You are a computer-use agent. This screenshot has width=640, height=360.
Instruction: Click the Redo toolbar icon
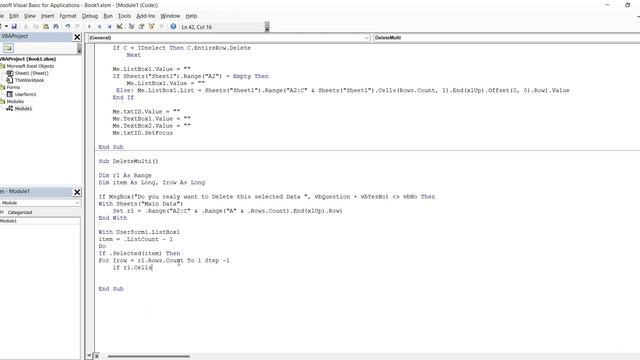point(77,27)
